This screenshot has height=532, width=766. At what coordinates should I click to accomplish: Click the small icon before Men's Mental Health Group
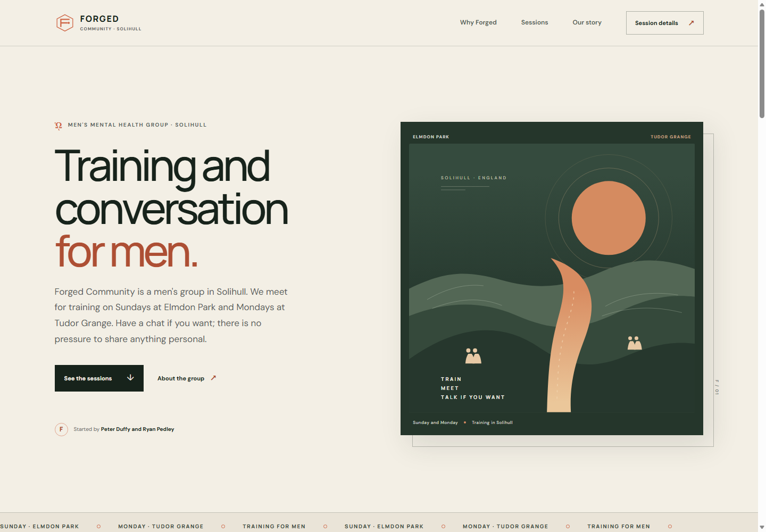point(59,126)
